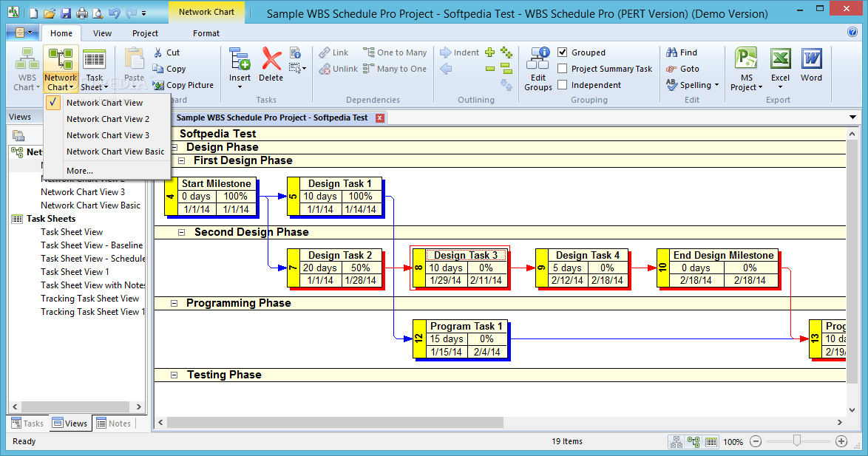Viewport: 868px width, 456px height.
Task: Switch to the Notes pane tab
Action: [x=113, y=423]
